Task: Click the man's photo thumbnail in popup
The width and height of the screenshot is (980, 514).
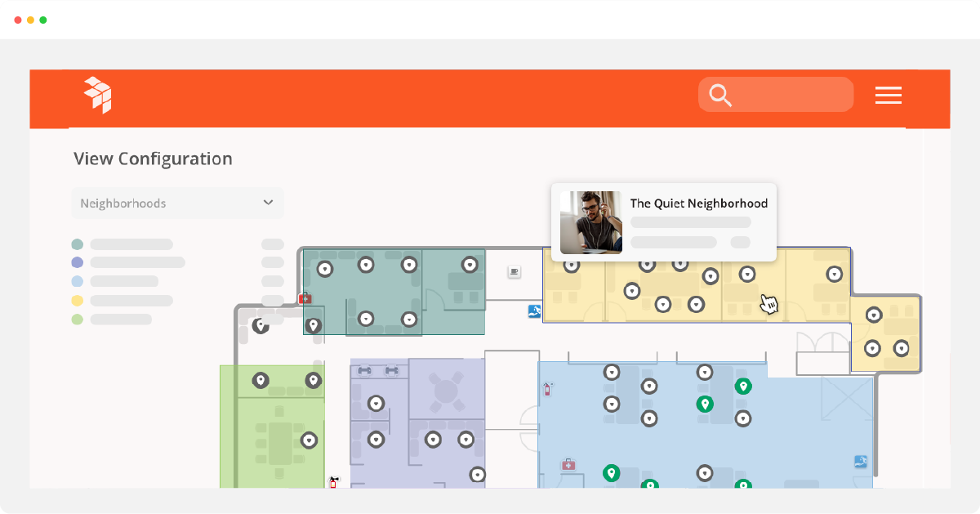Action: tap(590, 222)
